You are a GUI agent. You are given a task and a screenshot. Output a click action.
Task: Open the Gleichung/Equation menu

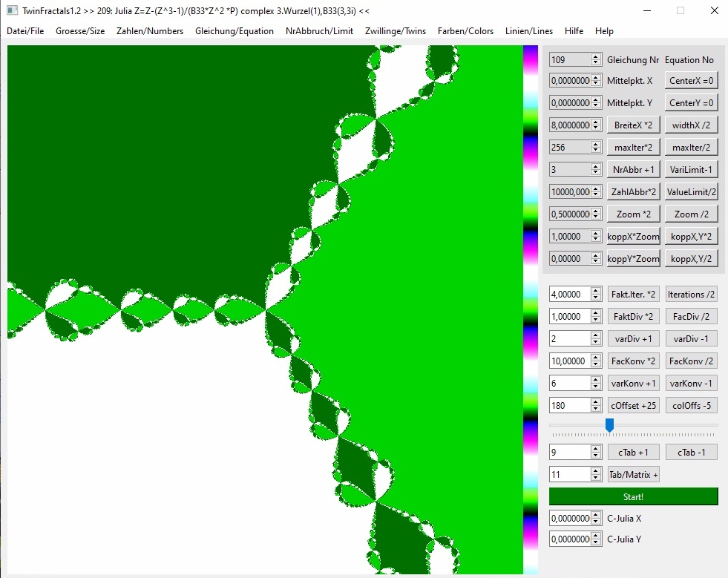coord(234,31)
